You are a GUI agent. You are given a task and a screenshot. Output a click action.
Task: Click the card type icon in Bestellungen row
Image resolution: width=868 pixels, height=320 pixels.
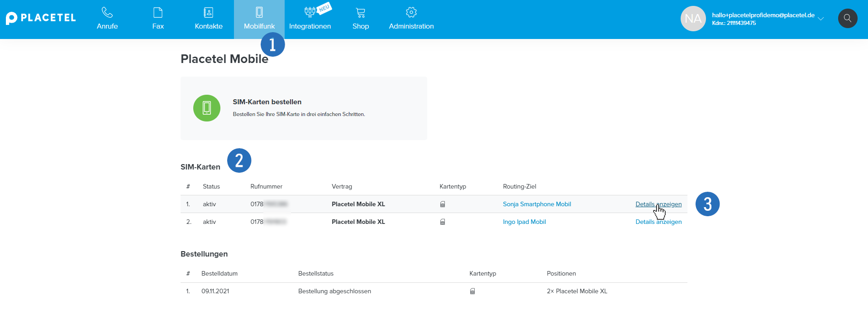[x=472, y=291]
